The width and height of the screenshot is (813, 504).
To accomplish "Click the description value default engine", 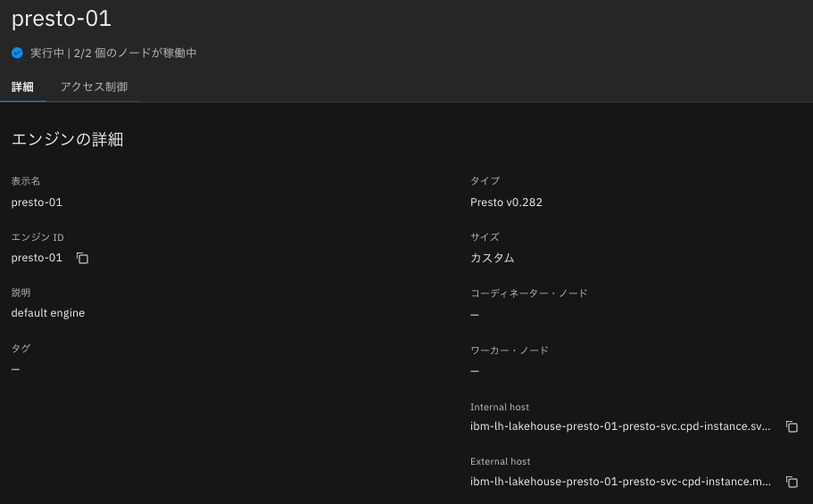I will [x=47, y=313].
